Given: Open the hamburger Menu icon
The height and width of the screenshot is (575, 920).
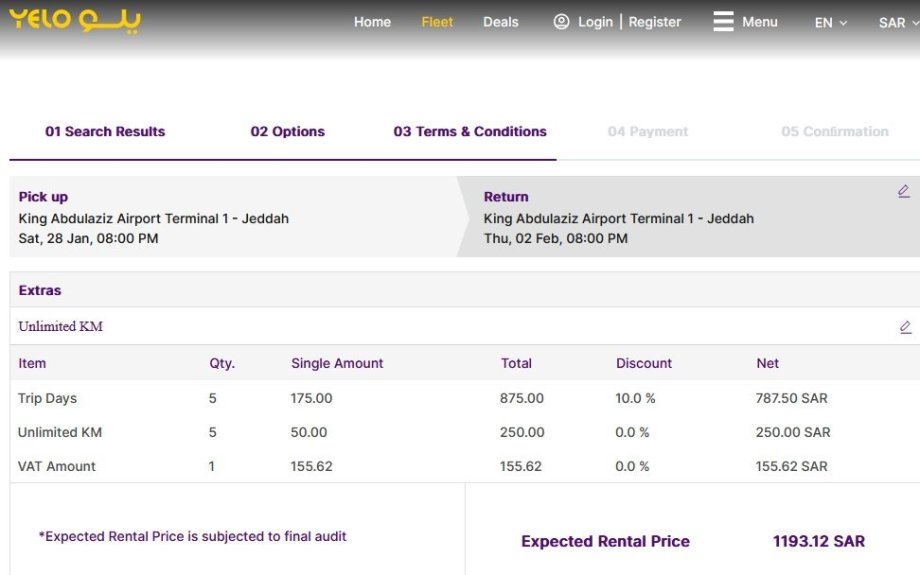Looking at the screenshot, I should click(723, 22).
